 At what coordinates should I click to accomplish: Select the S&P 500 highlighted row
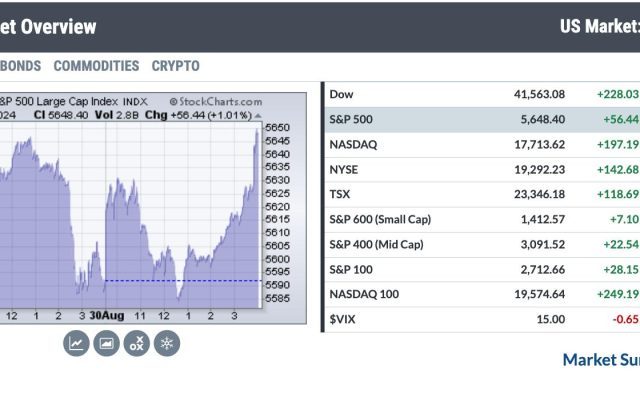click(482, 120)
